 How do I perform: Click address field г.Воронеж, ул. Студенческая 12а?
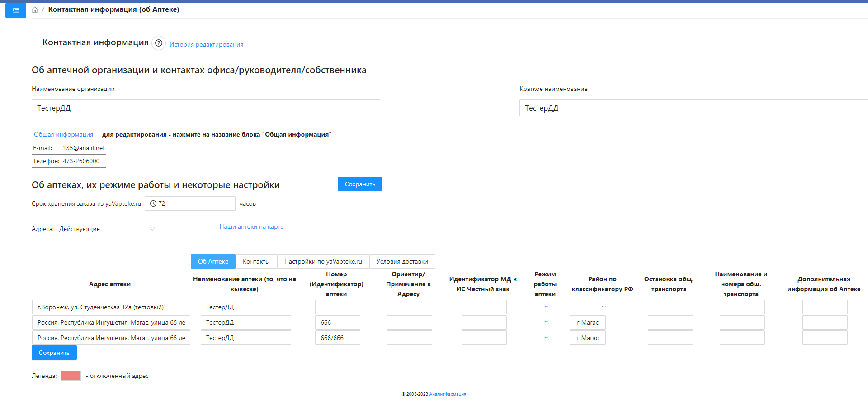[x=111, y=307]
